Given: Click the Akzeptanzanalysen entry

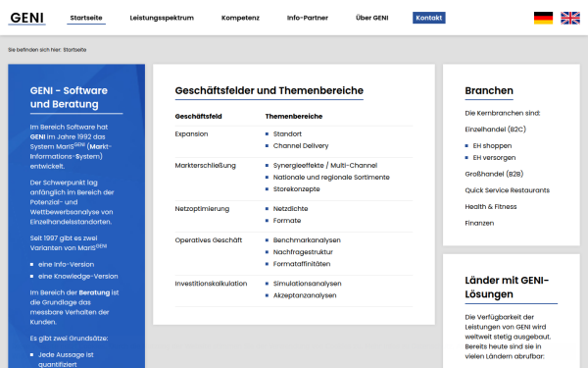Looking at the screenshot, I should [305, 295].
